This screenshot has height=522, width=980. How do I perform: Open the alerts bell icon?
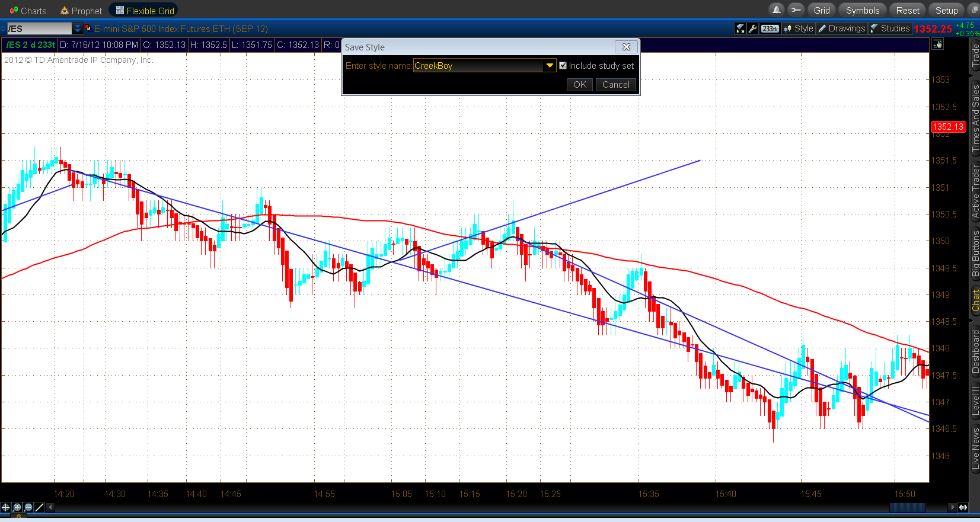coord(776,10)
